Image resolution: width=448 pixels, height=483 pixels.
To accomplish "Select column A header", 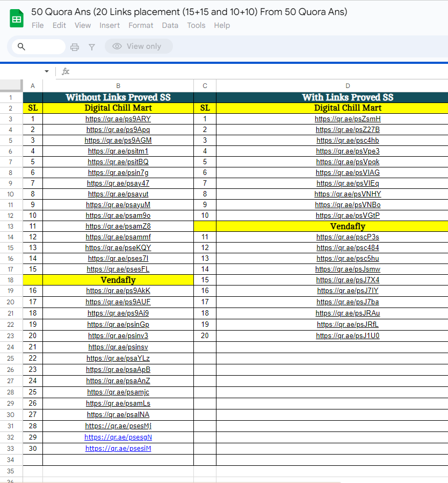I will click(x=33, y=86).
